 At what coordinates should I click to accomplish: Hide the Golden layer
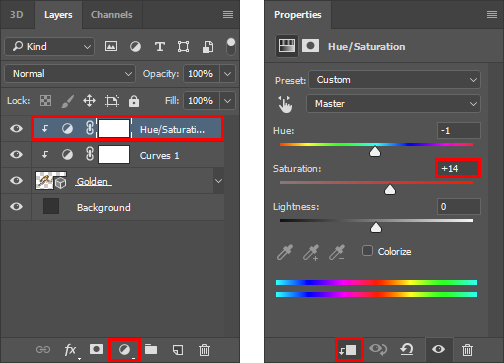(16, 180)
